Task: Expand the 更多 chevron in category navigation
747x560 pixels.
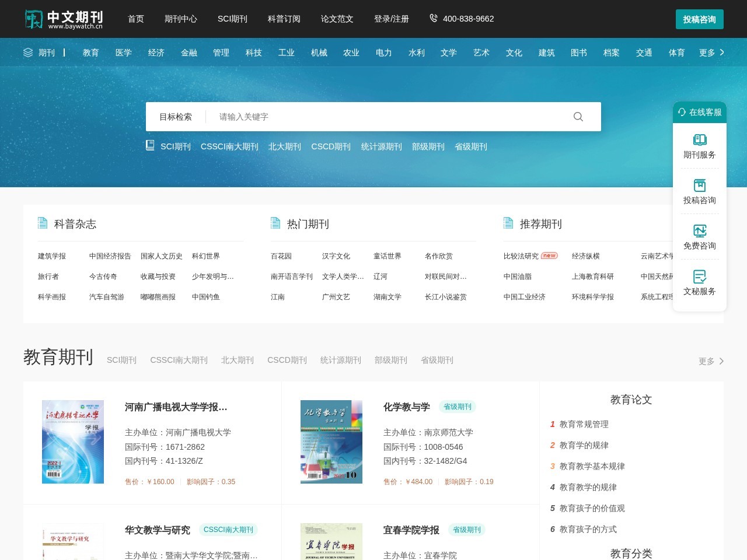Action: coord(721,52)
